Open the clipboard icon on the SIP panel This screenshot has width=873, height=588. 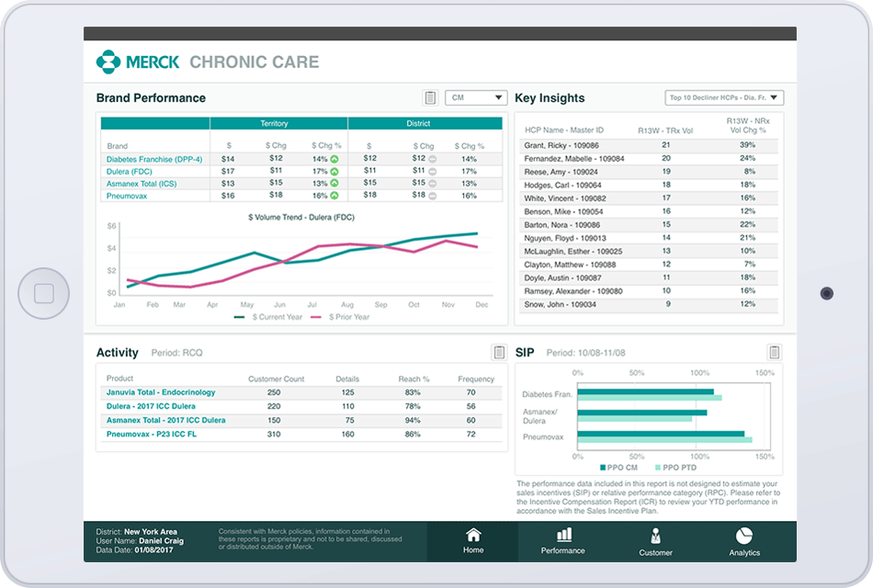coord(774,352)
